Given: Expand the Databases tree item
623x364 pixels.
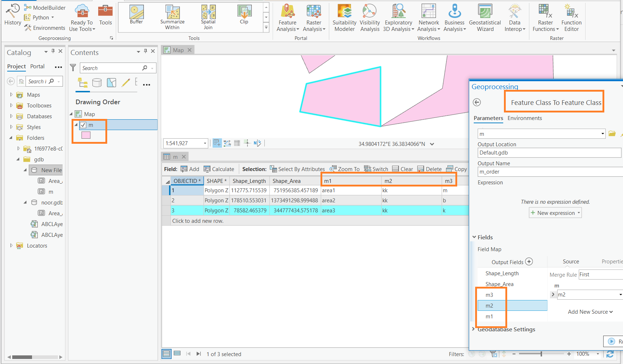Looking at the screenshot, I should tap(12, 116).
